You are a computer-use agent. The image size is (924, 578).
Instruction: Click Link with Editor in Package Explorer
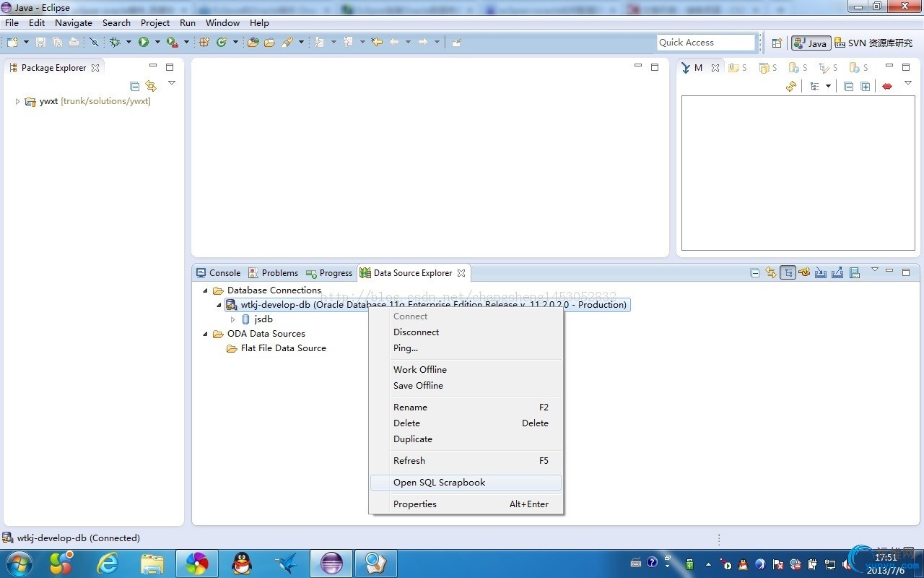point(151,86)
